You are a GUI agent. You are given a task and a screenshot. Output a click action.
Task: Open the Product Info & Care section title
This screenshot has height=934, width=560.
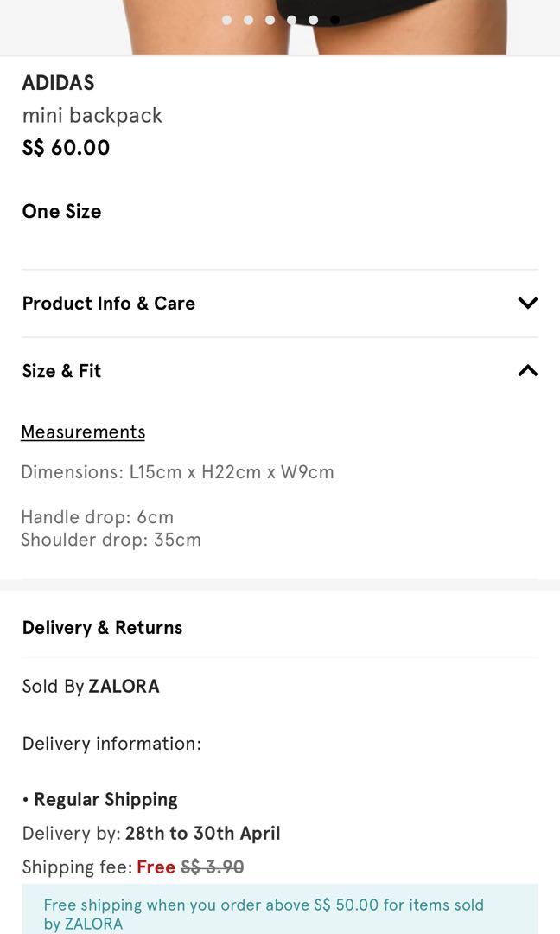(x=109, y=303)
